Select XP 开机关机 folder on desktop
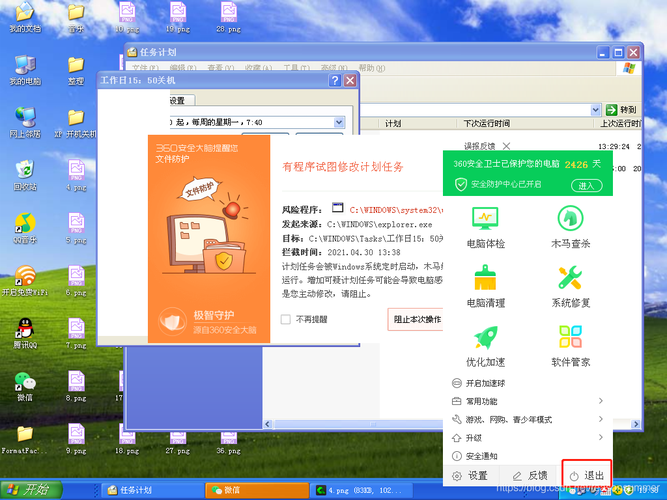 point(76,123)
